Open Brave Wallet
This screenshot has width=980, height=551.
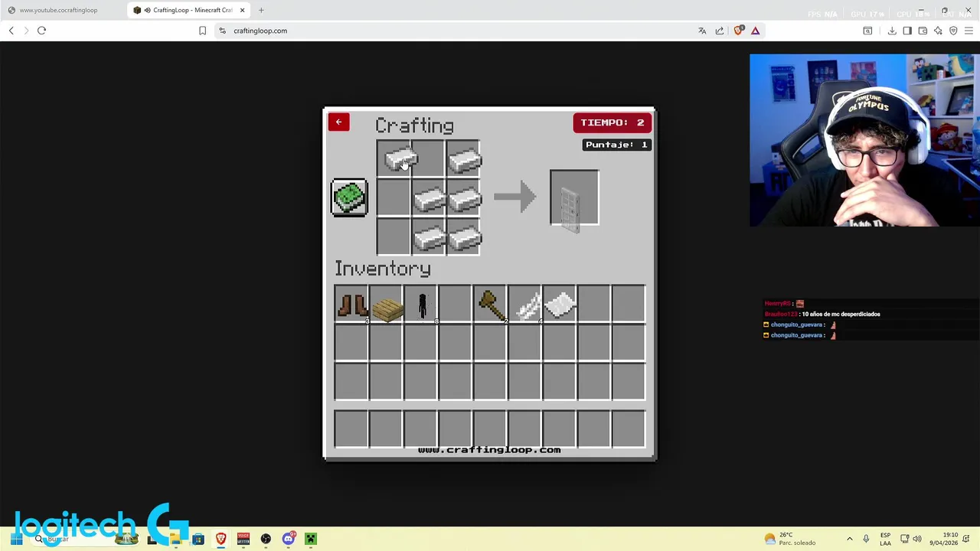[923, 31]
